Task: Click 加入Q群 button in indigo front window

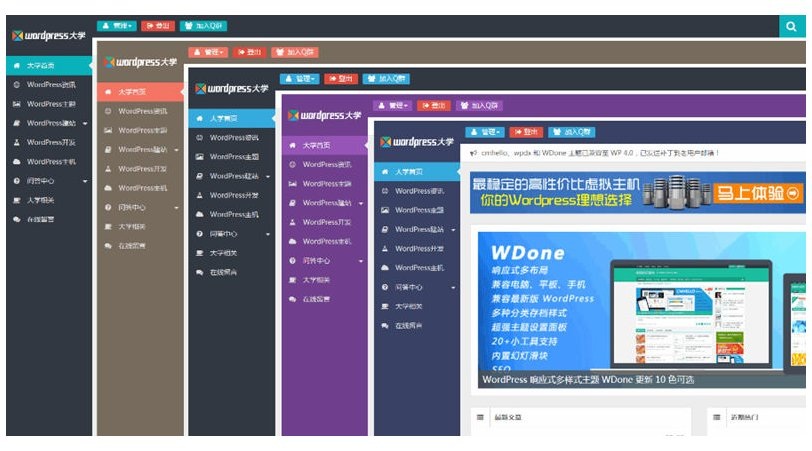Action: tap(572, 133)
